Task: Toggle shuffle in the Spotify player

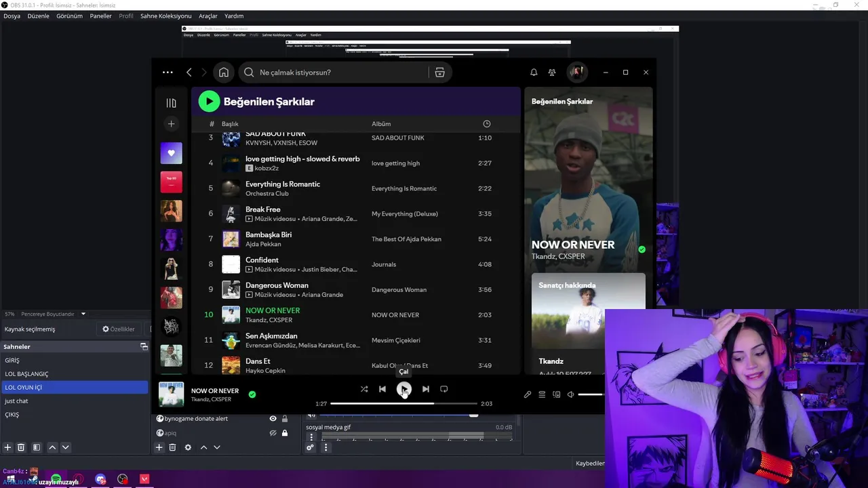Action: [x=364, y=389]
